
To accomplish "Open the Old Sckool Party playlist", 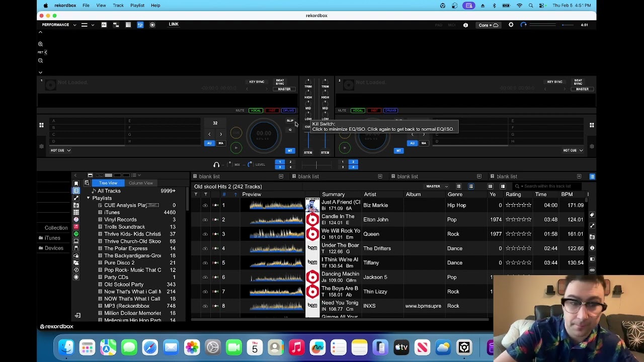I will coord(124,285).
